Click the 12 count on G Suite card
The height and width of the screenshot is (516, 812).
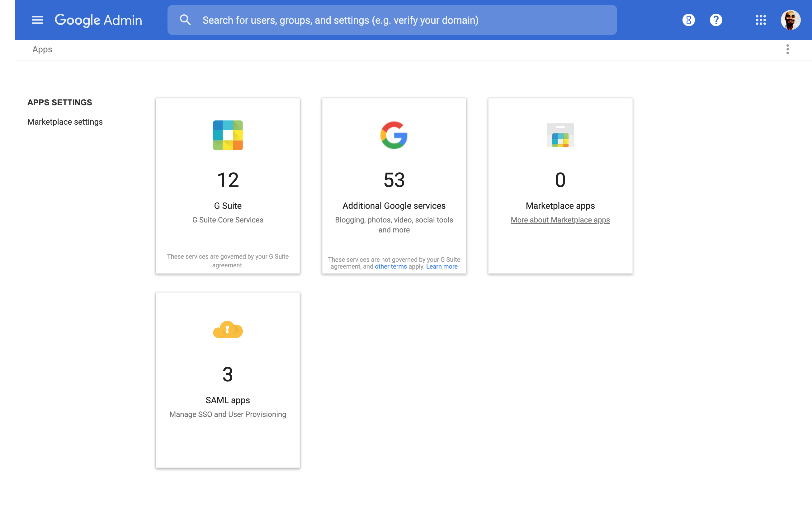[x=228, y=180]
